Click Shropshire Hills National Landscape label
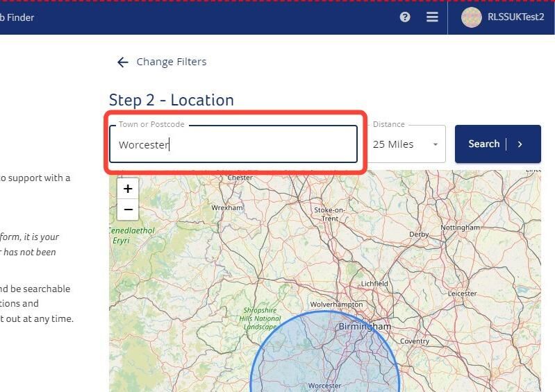The image size is (555, 392). coord(260,318)
